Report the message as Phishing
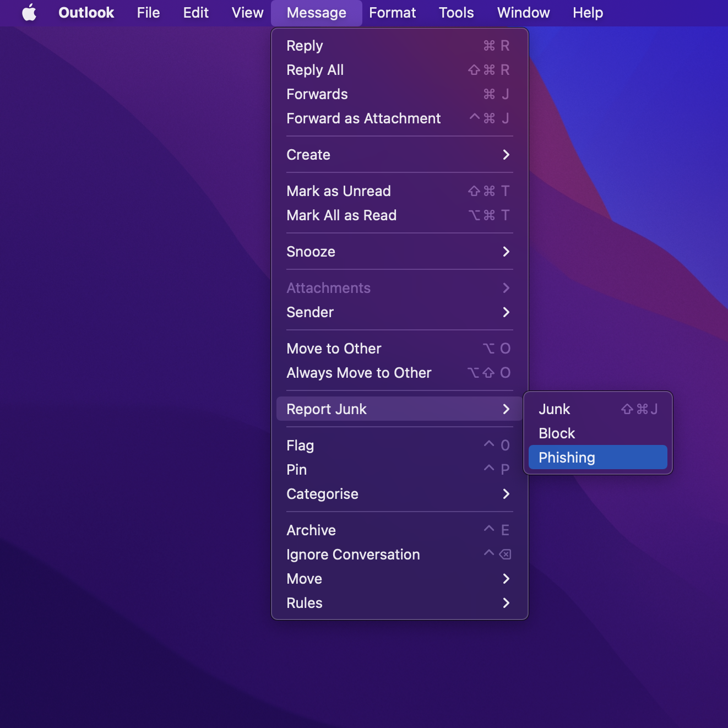728x728 pixels. pos(598,458)
